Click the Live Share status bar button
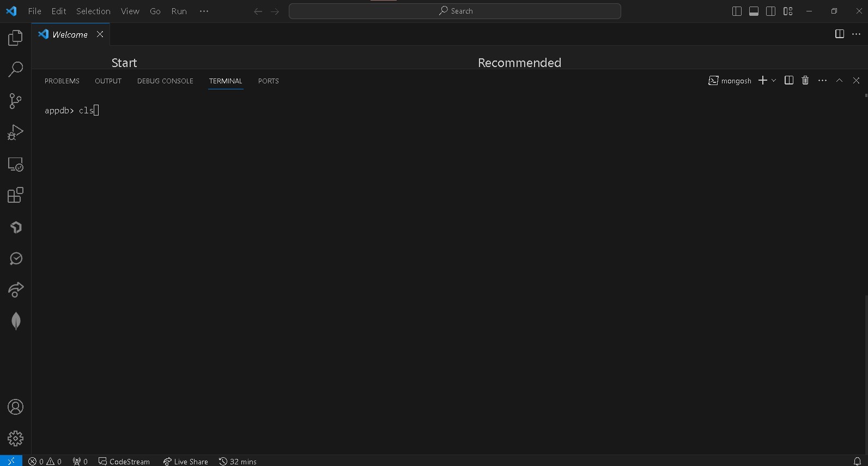This screenshot has width=868, height=466. (185, 461)
